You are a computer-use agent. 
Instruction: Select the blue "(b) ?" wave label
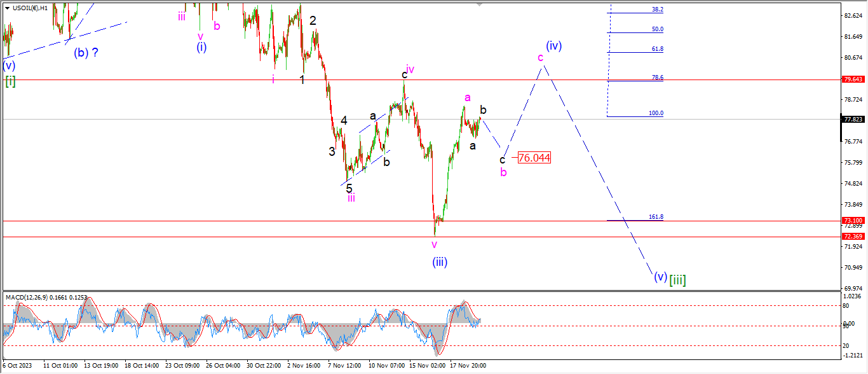tap(86, 53)
